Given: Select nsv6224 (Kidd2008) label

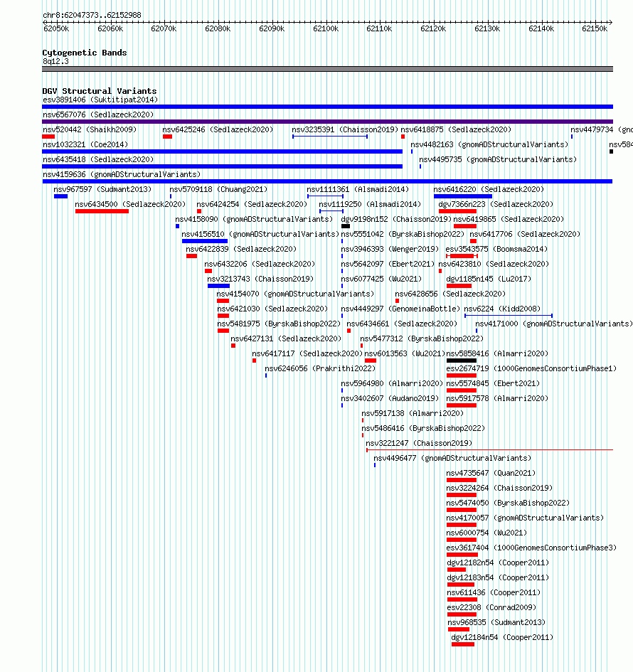Looking at the screenshot, I should 502,309.
